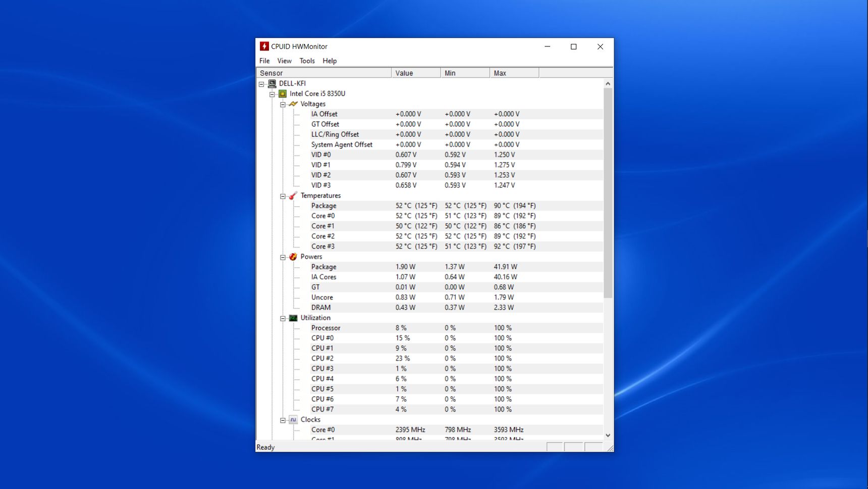The height and width of the screenshot is (489, 868).
Task: Click the vertical scrollbar thumb
Action: pyautogui.click(x=608, y=193)
